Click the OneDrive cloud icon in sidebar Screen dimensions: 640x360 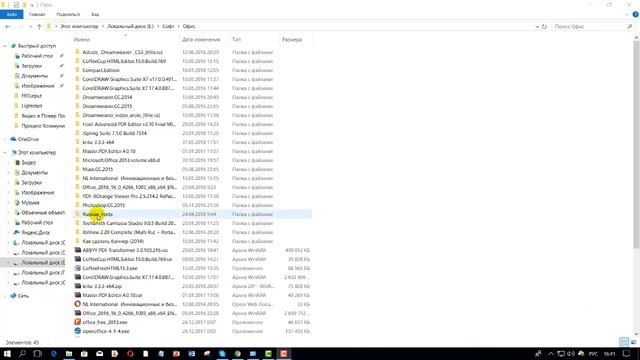click(13, 139)
